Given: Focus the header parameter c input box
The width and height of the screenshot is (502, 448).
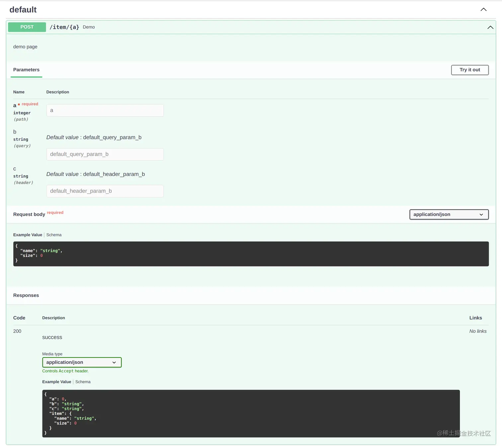Looking at the screenshot, I should (105, 191).
